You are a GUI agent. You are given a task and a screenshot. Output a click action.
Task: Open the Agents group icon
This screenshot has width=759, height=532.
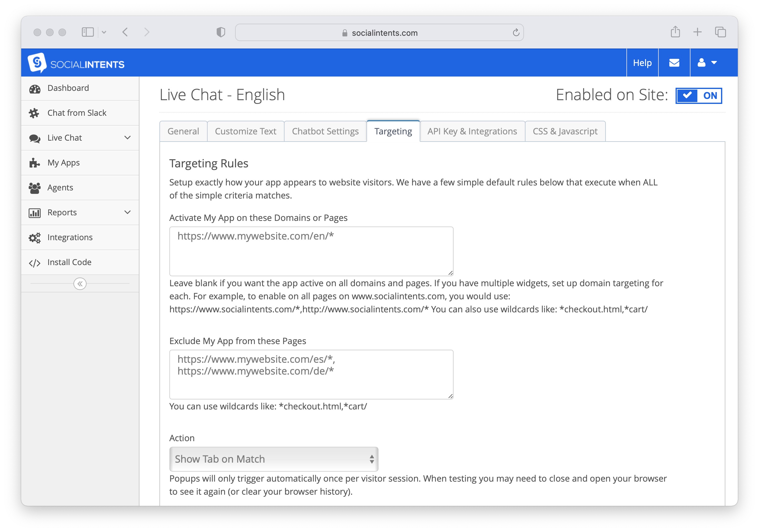click(x=34, y=188)
